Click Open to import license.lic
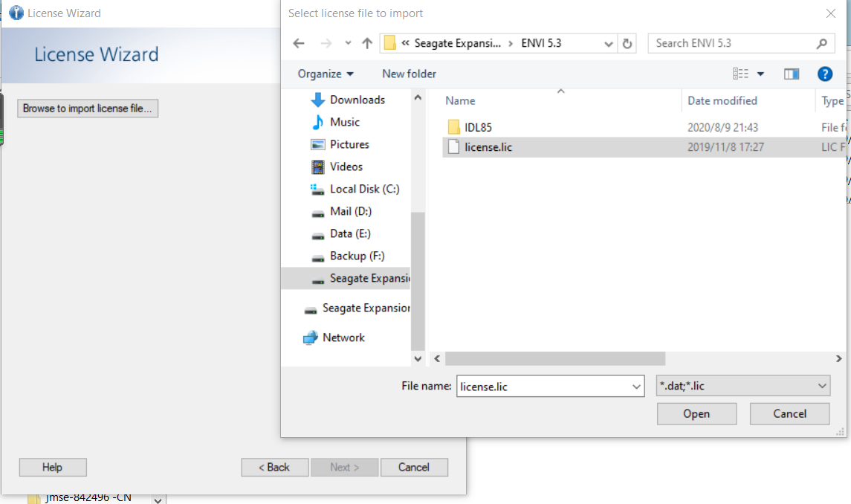The height and width of the screenshot is (504, 851). (696, 413)
